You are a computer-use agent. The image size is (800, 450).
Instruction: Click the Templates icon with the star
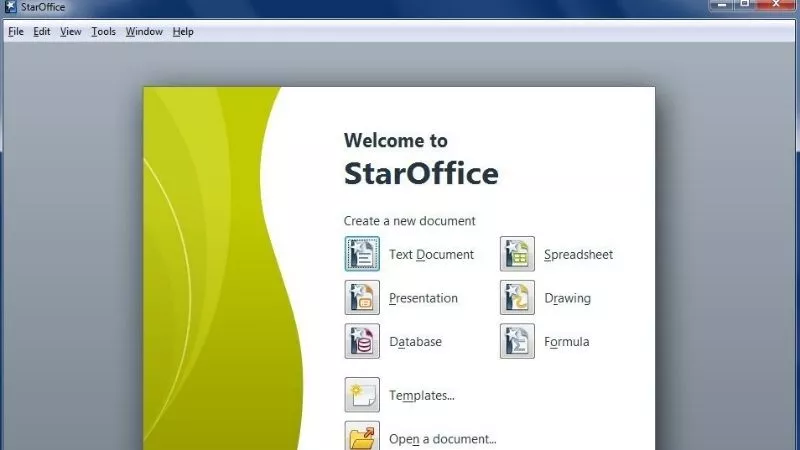pos(362,395)
